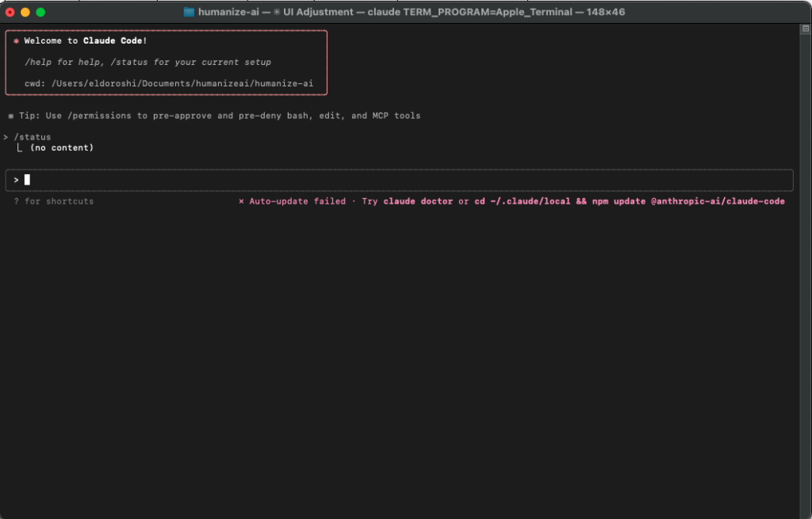
Task: Click the red close window button
Action: tap(10, 13)
